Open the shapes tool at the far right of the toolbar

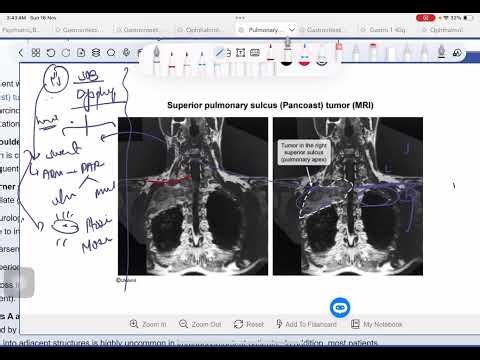tap(458, 53)
